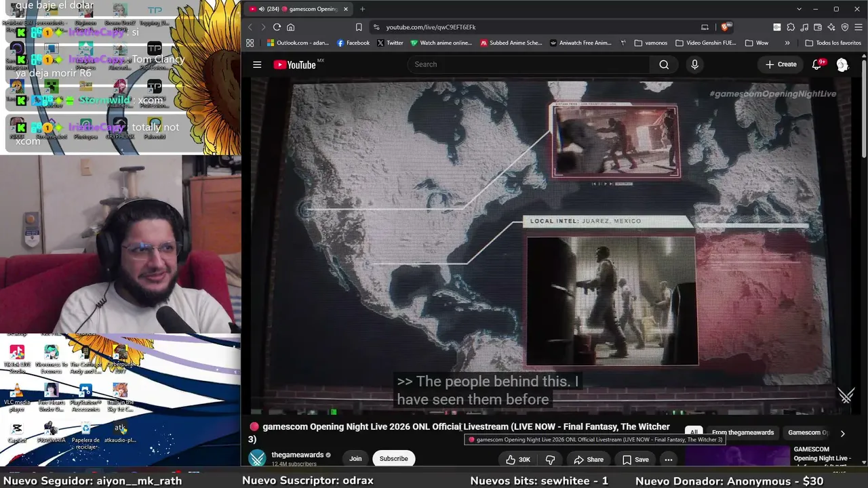Screen dimensions: 868x488
Task: Open the vamonos bookmarks folder
Action: 651,43
